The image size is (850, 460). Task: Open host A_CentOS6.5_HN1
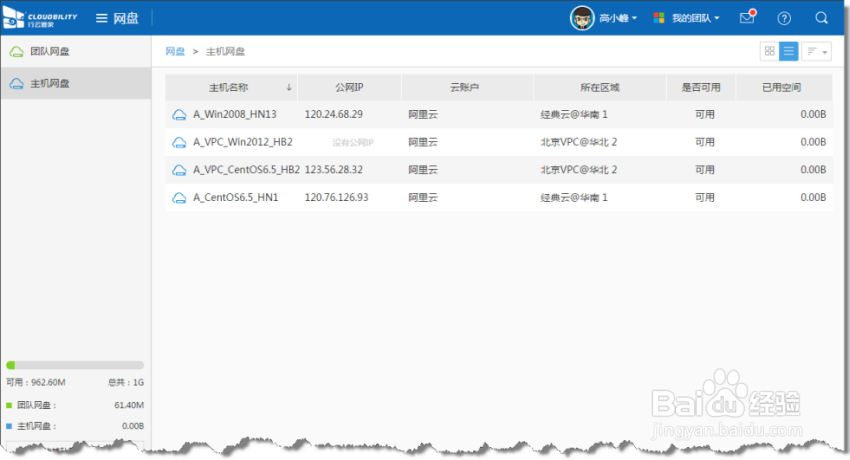coord(236,197)
